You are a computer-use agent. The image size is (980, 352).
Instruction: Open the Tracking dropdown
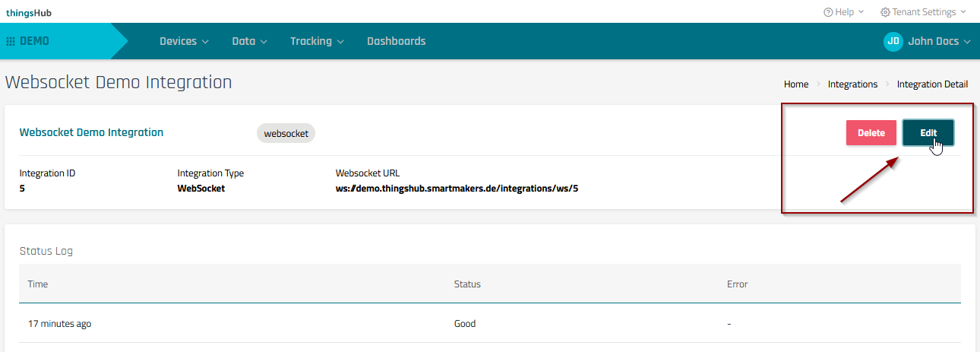point(317,41)
